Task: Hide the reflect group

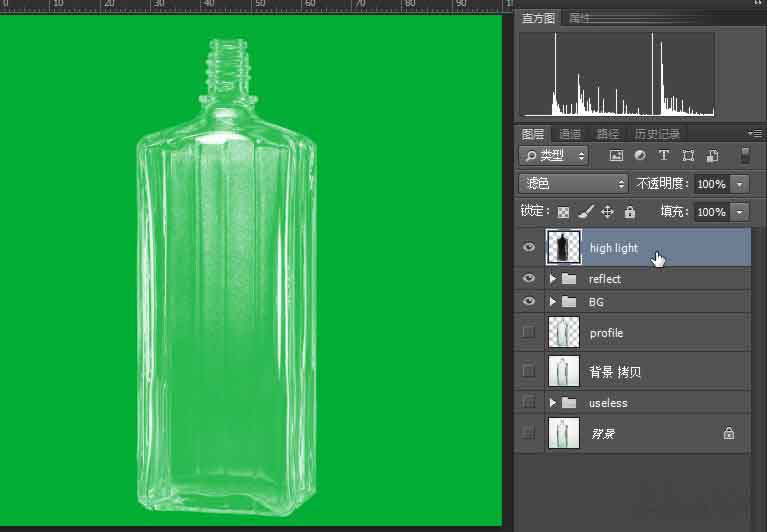Action: [x=529, y=279]
